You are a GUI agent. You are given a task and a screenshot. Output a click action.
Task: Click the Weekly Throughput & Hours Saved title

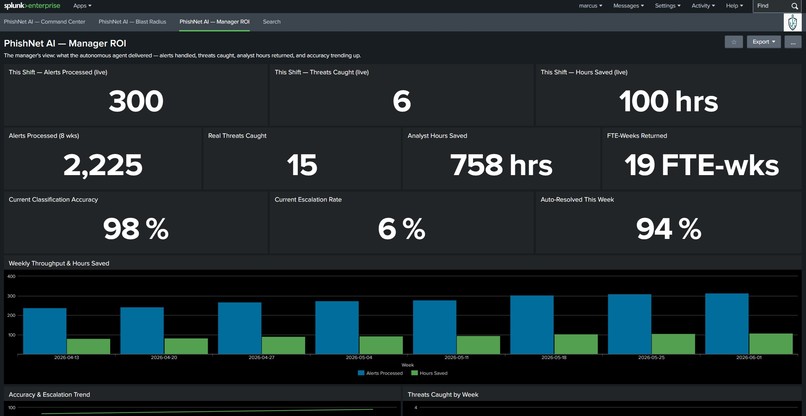(59, 263)
